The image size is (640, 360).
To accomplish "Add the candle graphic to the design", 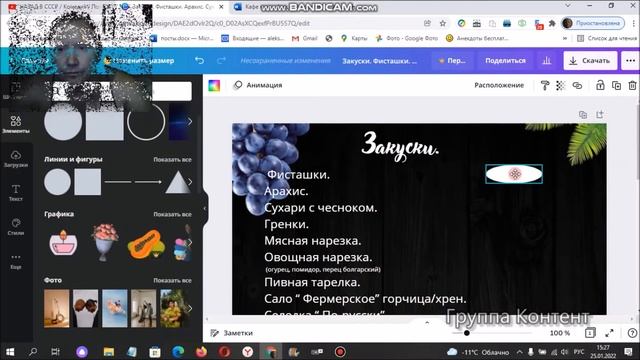I will (x=63, y=242).
